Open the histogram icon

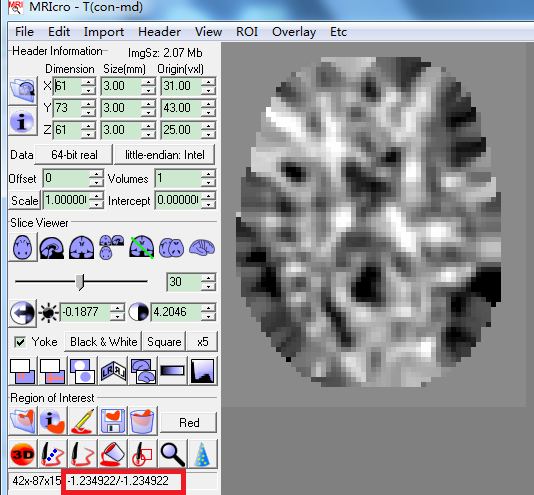[203, 371]
